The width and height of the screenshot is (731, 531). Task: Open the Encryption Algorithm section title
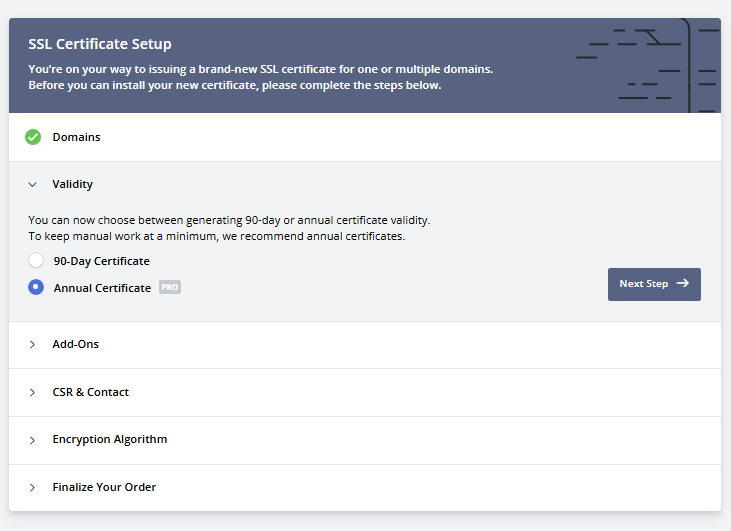(x=110, y=439)
